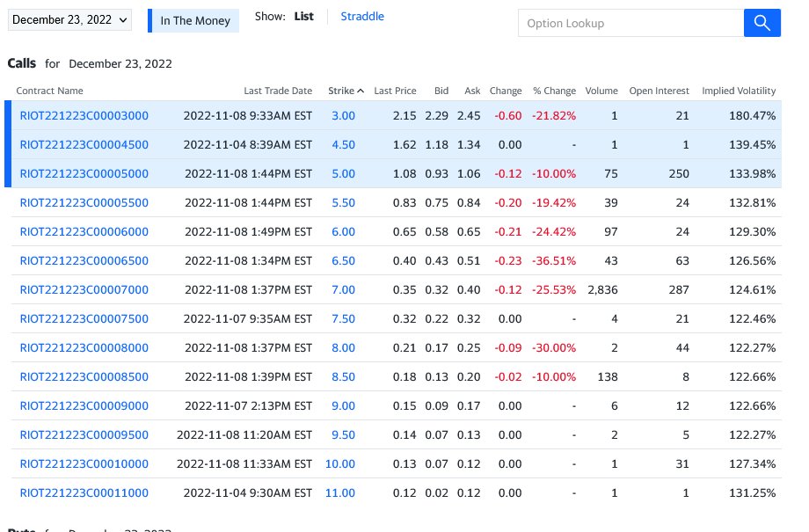Select the -0.60 change value

[x=508, y=115]
